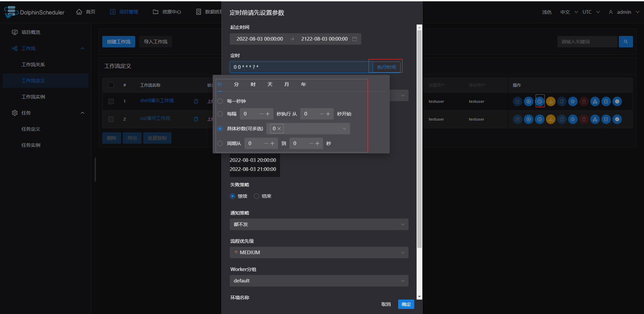Screen dimensions: 644x314
Task: Click the DolphinScheduler logo
Action: tap(34, 12)
